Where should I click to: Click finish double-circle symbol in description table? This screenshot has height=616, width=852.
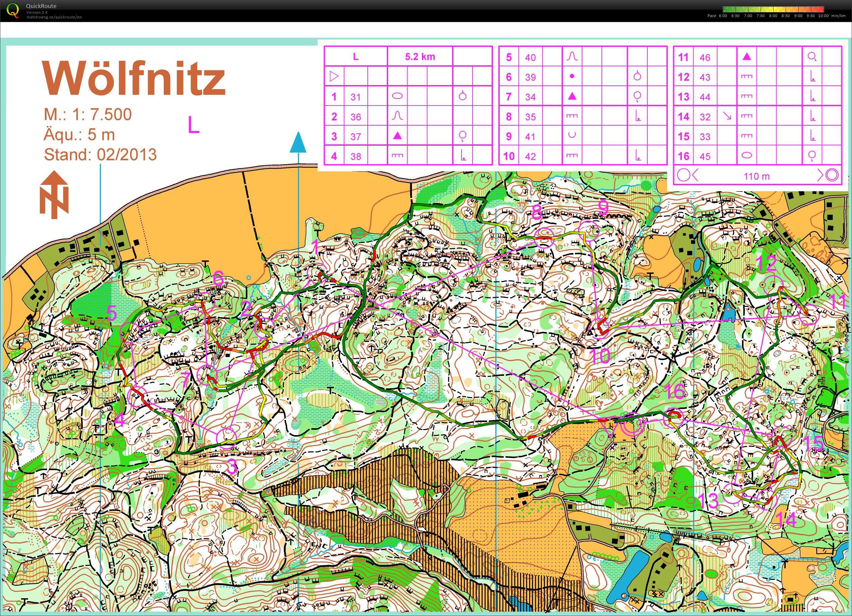832,175
